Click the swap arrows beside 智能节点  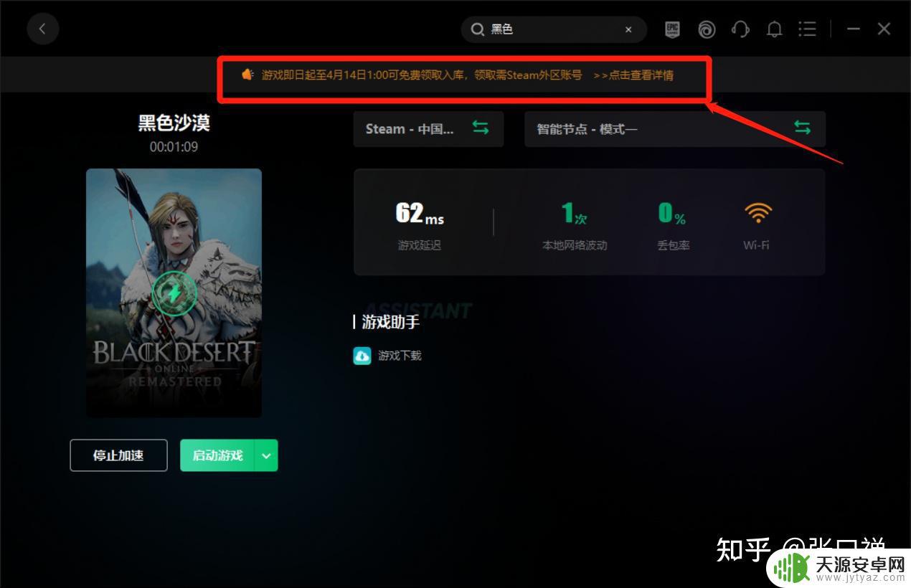[x=802, y=128]
